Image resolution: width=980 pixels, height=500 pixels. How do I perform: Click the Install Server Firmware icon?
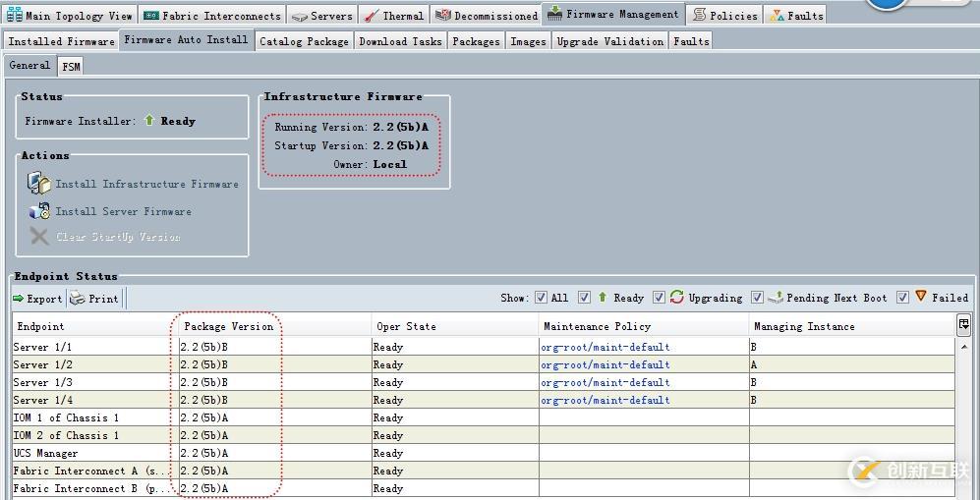38,211
